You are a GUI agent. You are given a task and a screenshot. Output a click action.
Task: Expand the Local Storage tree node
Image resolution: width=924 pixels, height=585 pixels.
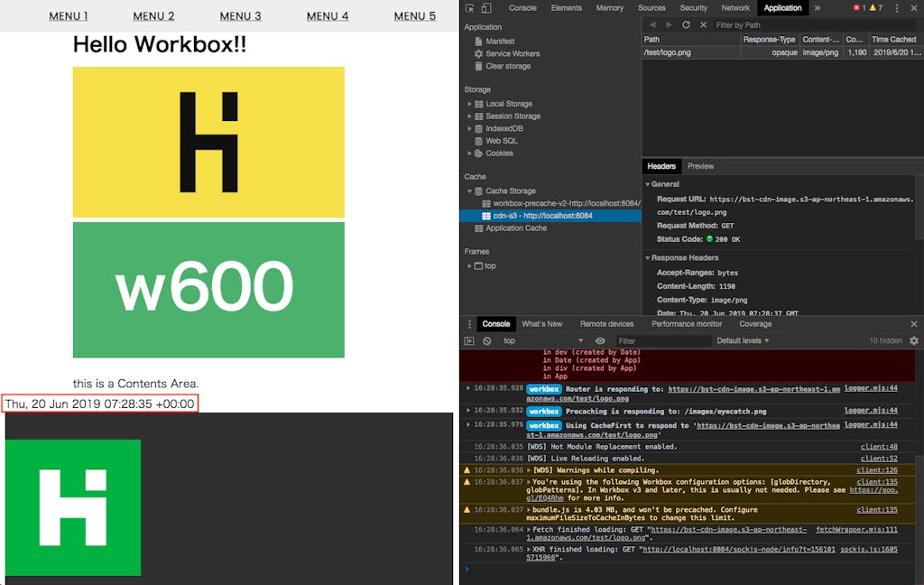[x=469, y=104]
